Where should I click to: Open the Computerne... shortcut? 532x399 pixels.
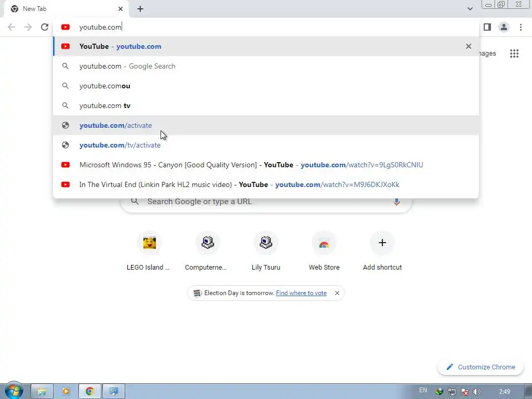point(207,251)
